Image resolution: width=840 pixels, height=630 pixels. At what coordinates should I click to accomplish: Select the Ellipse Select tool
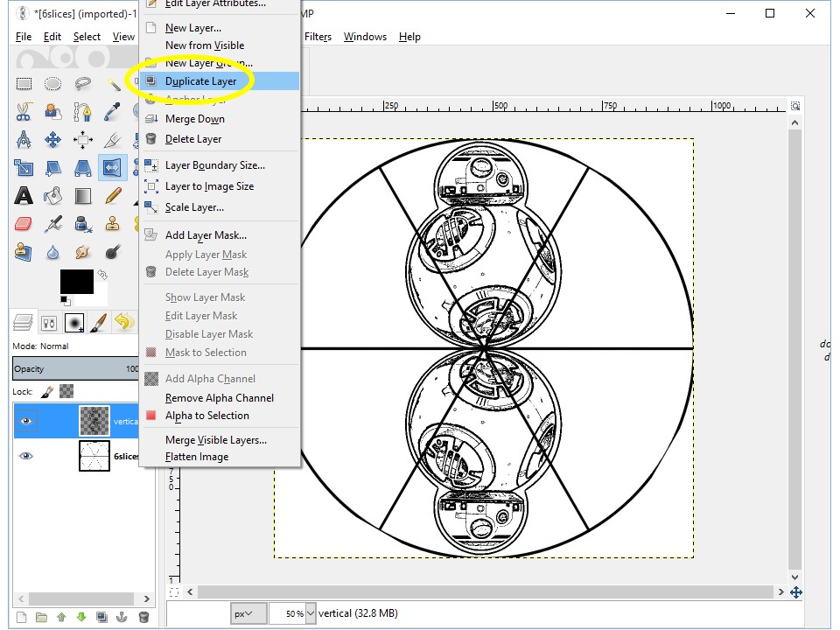pos(52,84)
